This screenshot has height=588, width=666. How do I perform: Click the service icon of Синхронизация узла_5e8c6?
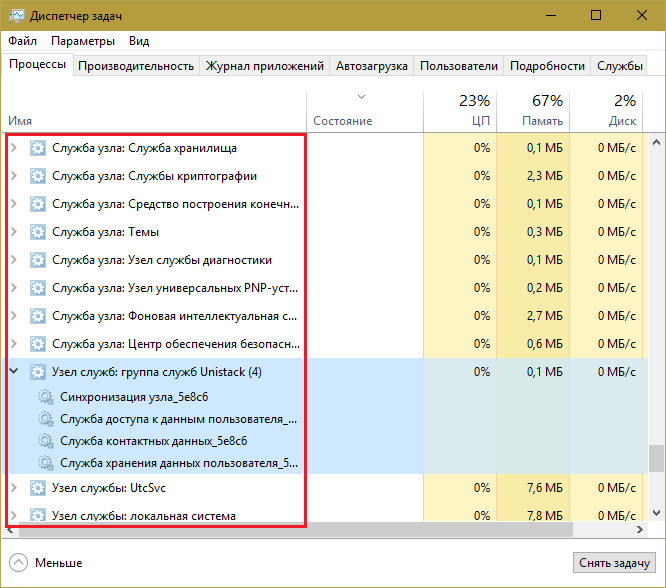[46, 397]
